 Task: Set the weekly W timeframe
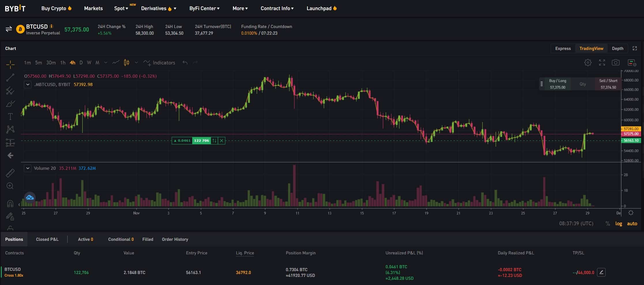[89, 63]
